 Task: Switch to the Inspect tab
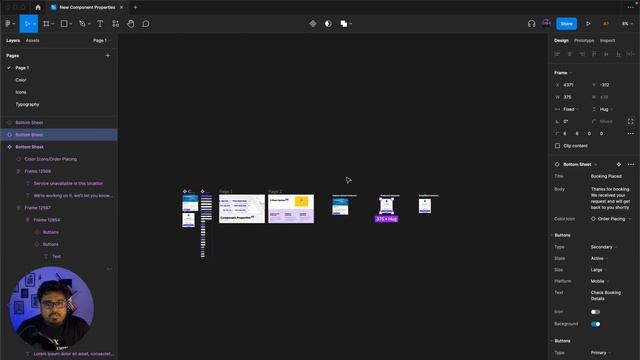(x=607, y=40)
